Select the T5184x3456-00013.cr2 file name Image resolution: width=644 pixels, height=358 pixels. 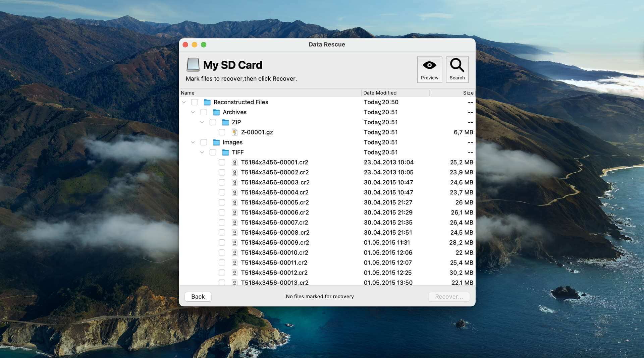click(x=275, y=283)
